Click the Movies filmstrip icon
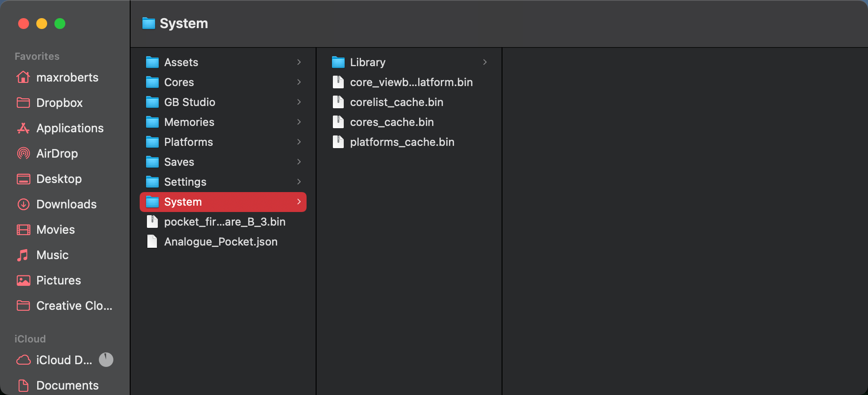The height and width of the screenshot is (395, 868). (23, 230)
